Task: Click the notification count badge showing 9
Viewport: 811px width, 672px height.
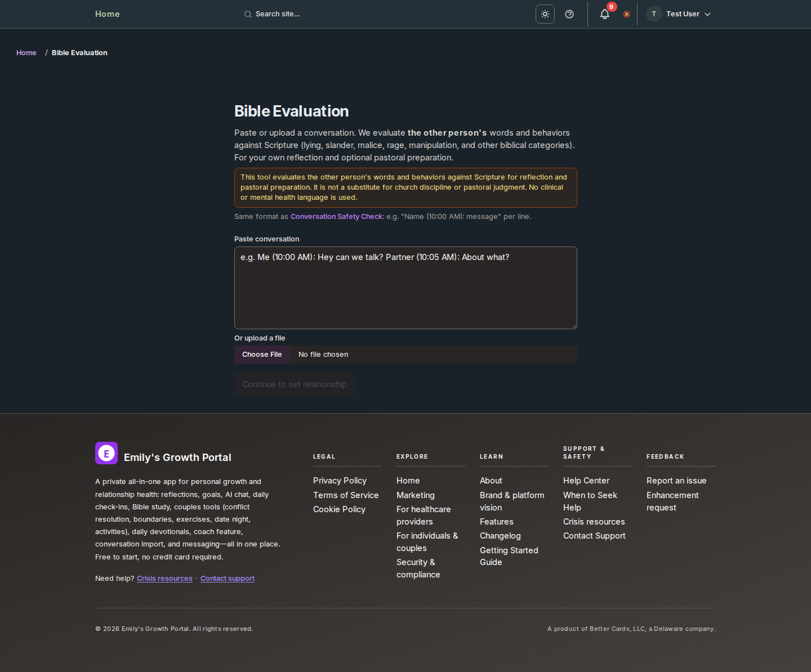Action: (x=611, y=7)
